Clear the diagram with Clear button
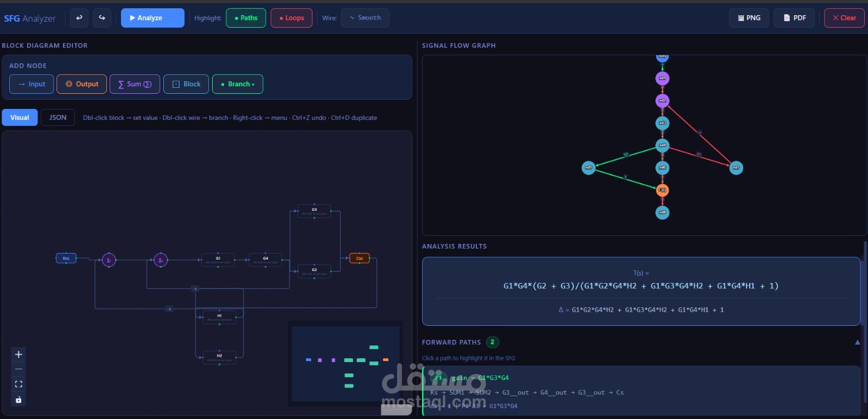868x419 pixels. tap(844, 18)
